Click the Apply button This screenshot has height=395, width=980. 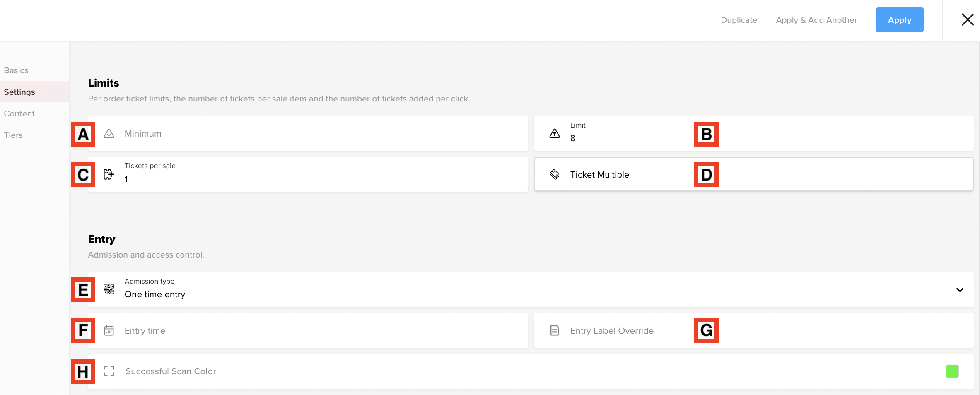[900, 20]
